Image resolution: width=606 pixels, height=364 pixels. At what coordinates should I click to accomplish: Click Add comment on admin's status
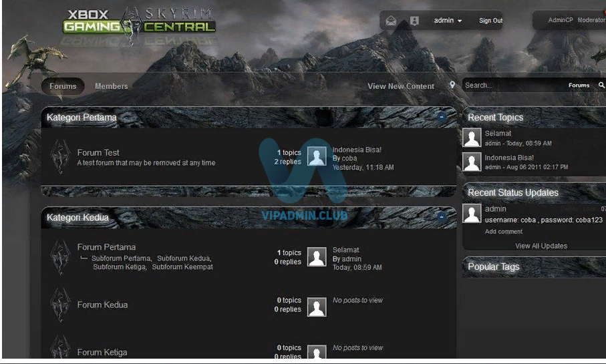point(504,232)
